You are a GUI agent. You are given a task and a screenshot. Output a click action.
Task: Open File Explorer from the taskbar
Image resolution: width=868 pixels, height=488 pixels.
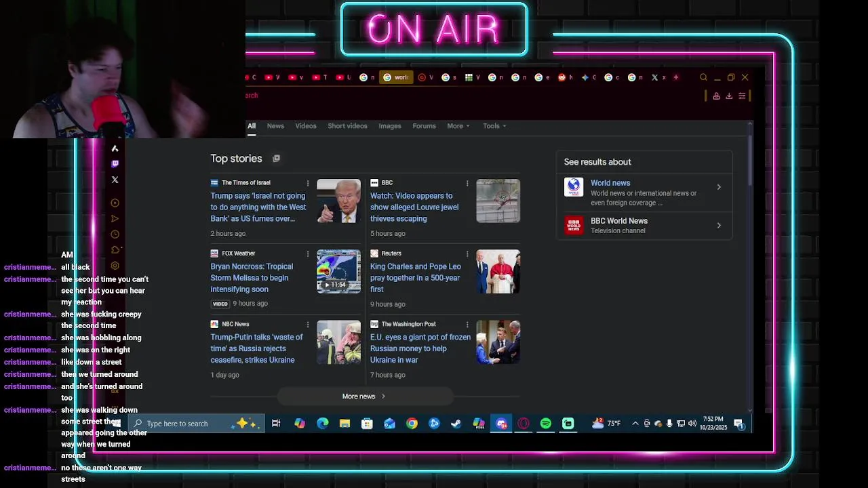pos(344,424)
